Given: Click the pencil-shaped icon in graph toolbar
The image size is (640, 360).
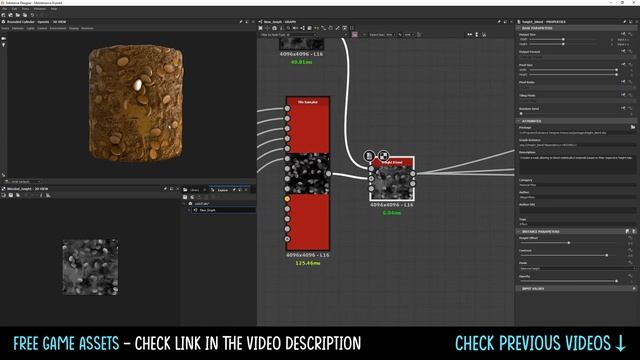Looking at the screenshot, I should [338, 28].
